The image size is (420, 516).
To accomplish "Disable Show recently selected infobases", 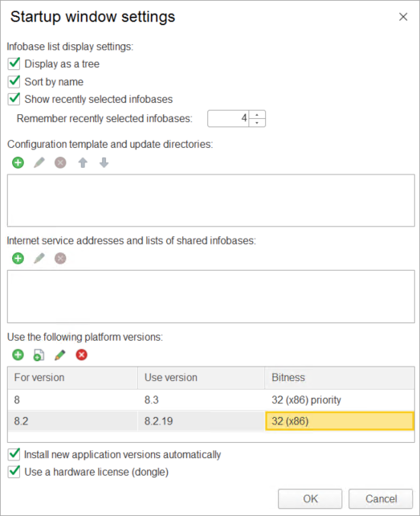I will (14, 99).
